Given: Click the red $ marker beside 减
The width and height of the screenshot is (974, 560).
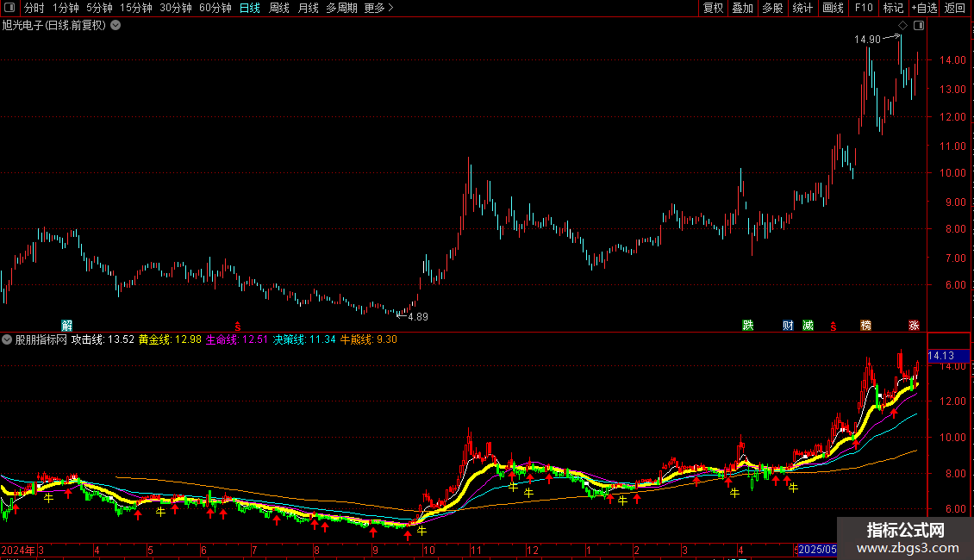Looking at the screenshot, I should coord(833,326).
